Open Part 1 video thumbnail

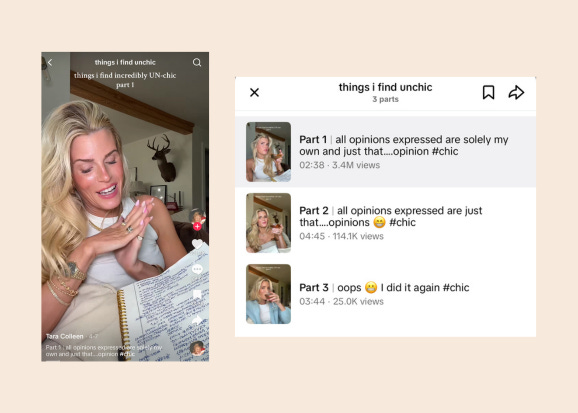pos(268,152)
